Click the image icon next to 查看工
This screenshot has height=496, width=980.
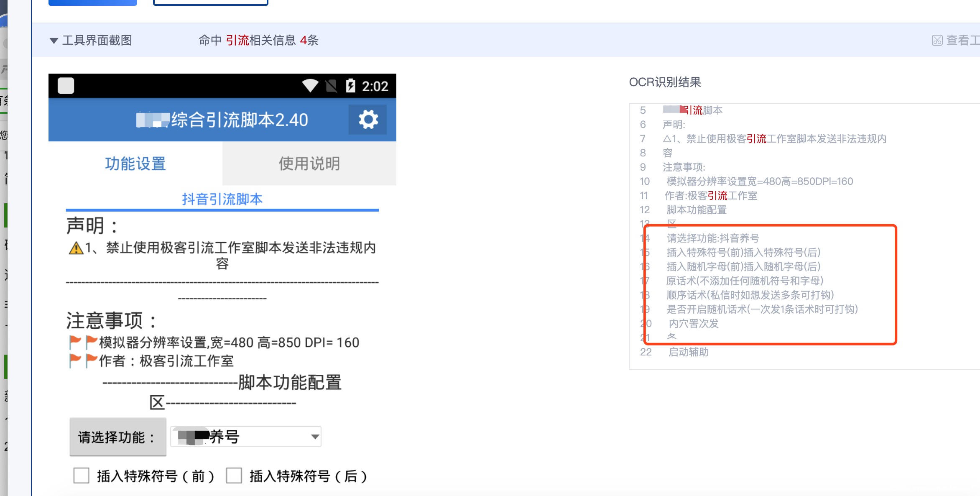click(937, 40)
